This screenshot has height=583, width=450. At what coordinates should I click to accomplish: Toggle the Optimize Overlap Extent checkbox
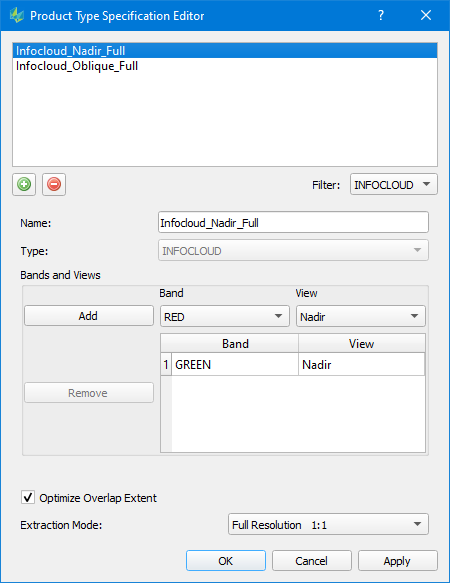(x=28, y=497)
